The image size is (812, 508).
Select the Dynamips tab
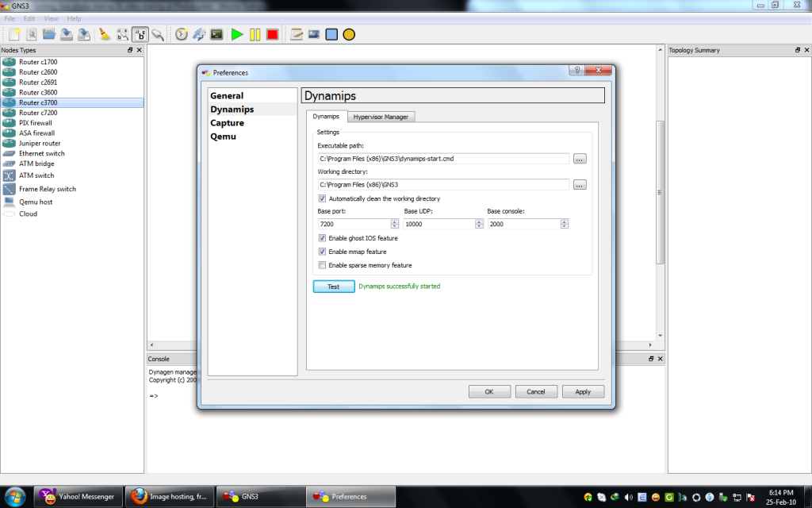[x=326, y=116]
